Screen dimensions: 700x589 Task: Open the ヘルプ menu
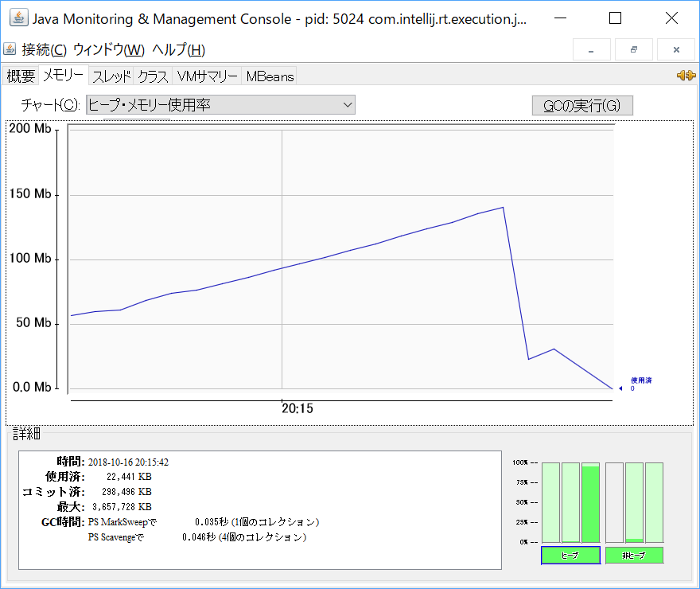tap(178, 50)
